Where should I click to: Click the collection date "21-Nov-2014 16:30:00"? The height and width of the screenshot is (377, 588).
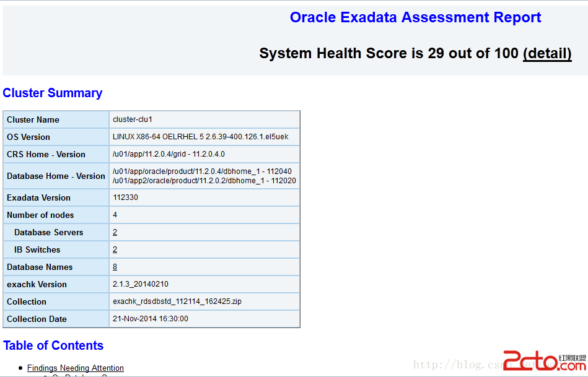(151, 319)
